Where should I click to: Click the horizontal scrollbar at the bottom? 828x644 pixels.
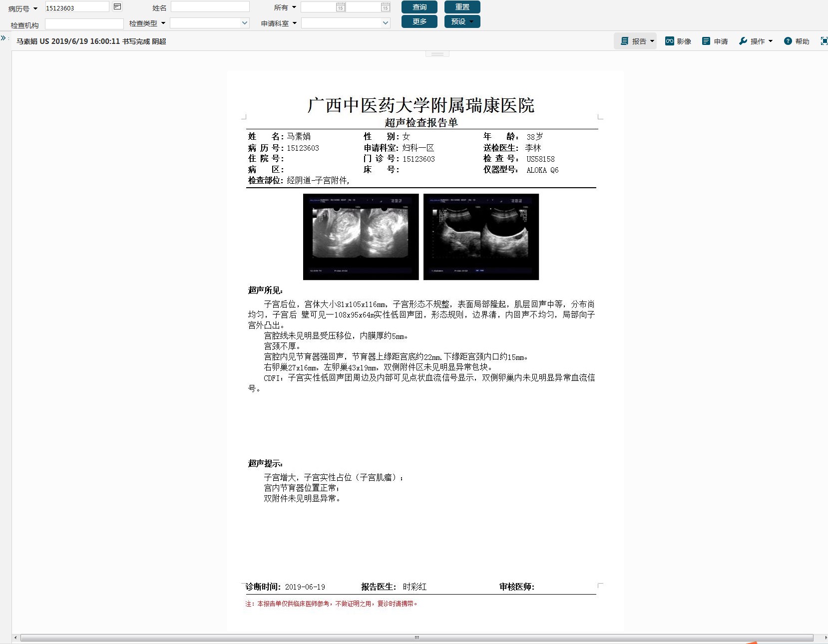click(416, 638)
